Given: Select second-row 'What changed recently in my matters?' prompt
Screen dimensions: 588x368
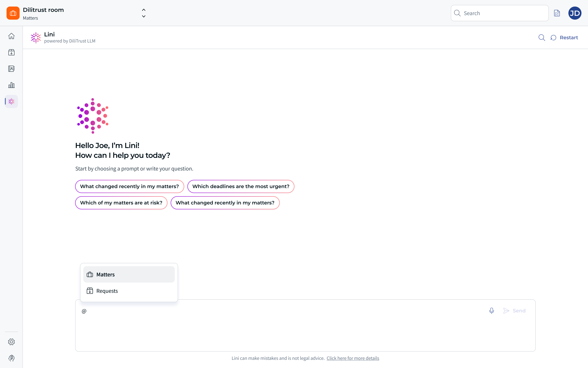Looking at the screenshot, I should click(225, 203).
